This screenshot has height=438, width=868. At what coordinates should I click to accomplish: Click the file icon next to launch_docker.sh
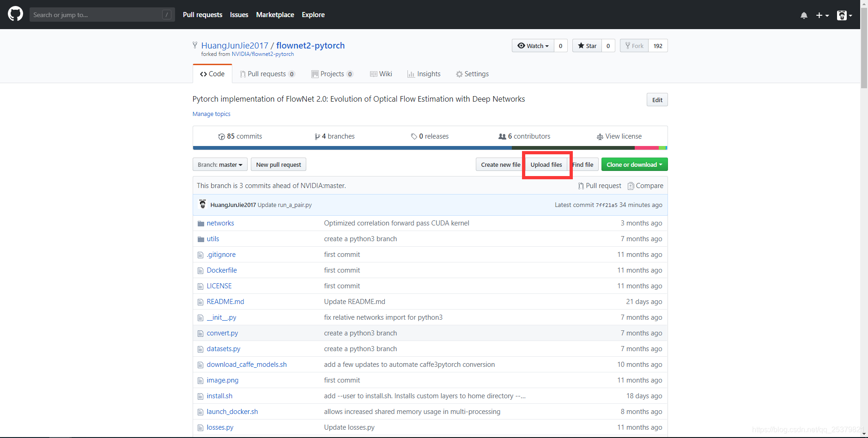click(x=200, y=412)
